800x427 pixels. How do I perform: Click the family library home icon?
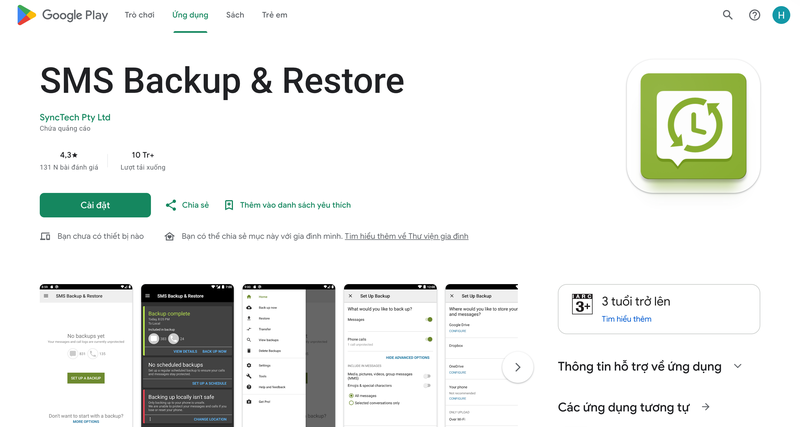tap(169, 236)
